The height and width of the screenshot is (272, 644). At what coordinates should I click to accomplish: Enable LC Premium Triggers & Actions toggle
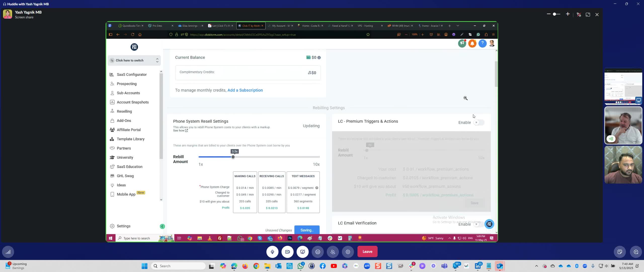coord(478,122)
